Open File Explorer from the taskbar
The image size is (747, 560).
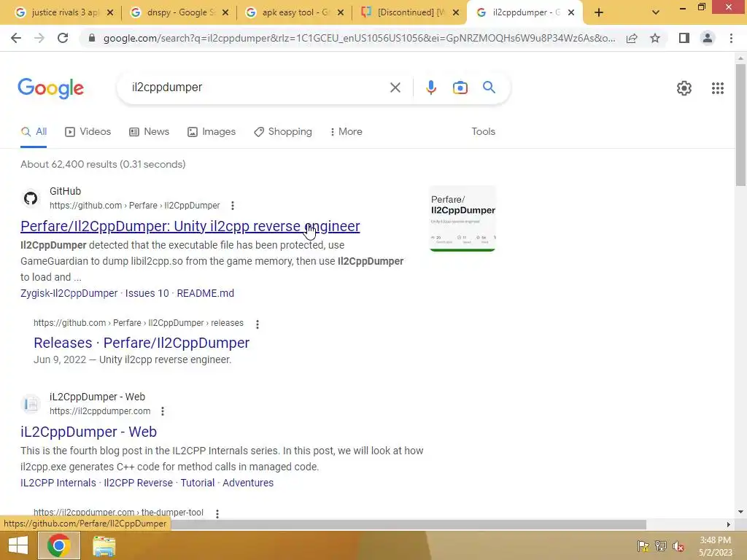click(x=104, y=546)
